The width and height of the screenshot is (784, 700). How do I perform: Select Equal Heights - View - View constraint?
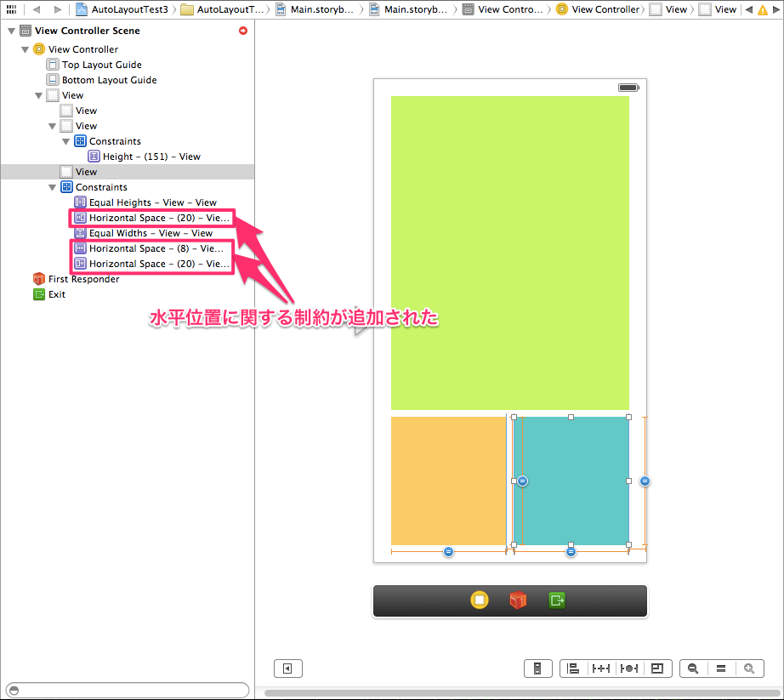click(x=152, y=202)
